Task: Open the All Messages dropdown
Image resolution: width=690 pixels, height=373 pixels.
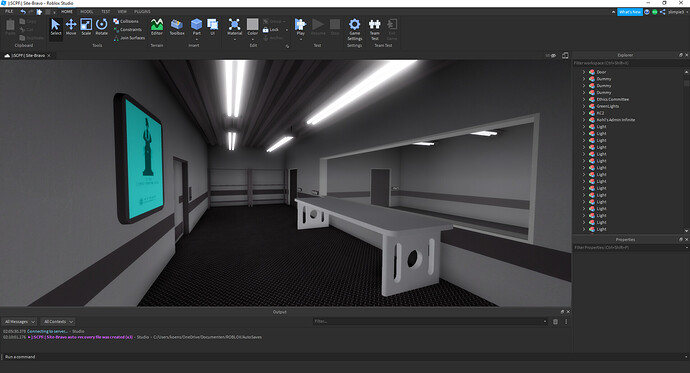Action: pyautogui.click(x=20, y=322)
